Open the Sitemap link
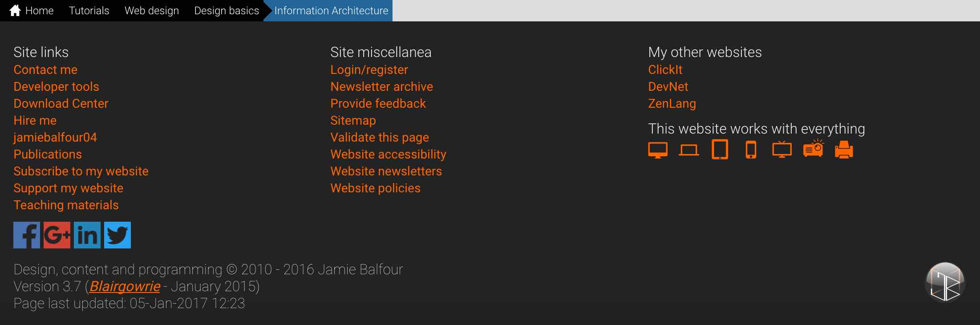980x325 pixels. click(x=353, y=121)
